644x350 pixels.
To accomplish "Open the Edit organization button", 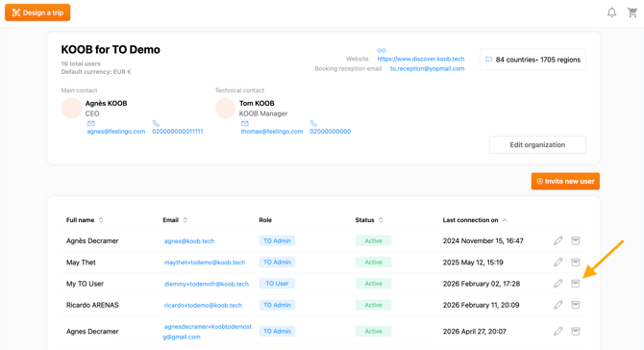I will click(x=537, y=144).
